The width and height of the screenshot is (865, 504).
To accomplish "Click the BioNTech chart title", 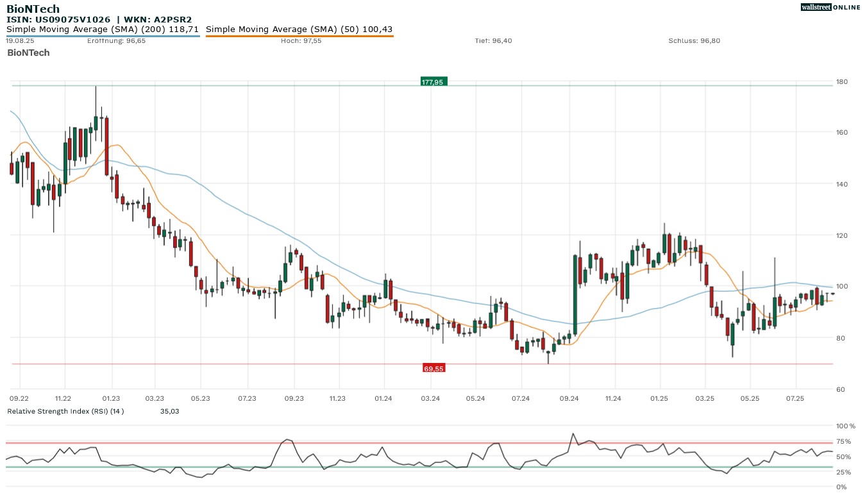I will click(33, 8).
